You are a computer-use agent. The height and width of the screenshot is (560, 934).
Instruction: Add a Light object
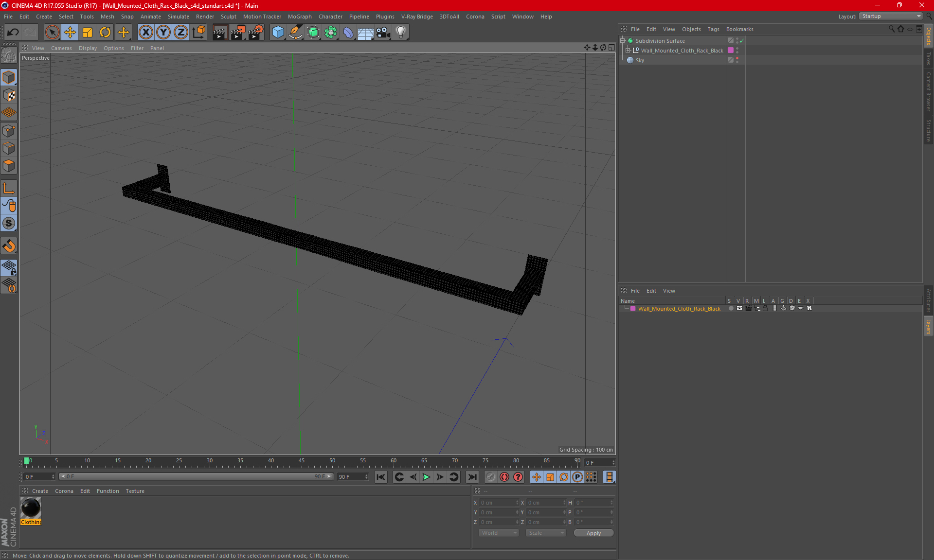coord(401,32)
